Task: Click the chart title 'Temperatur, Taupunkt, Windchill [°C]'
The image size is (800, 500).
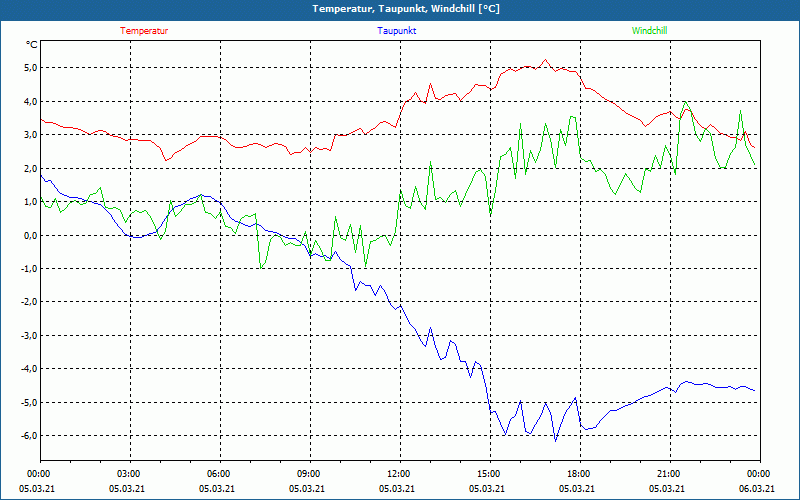Action: 406,9
